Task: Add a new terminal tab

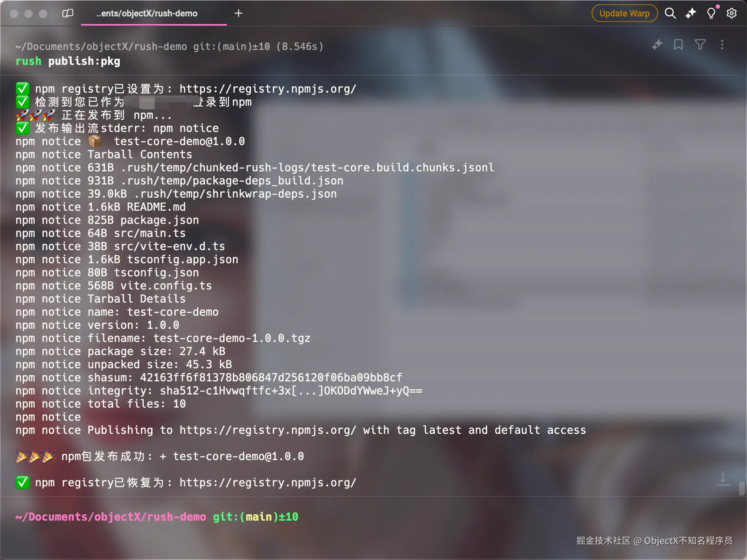Action: tap(238, 13)
